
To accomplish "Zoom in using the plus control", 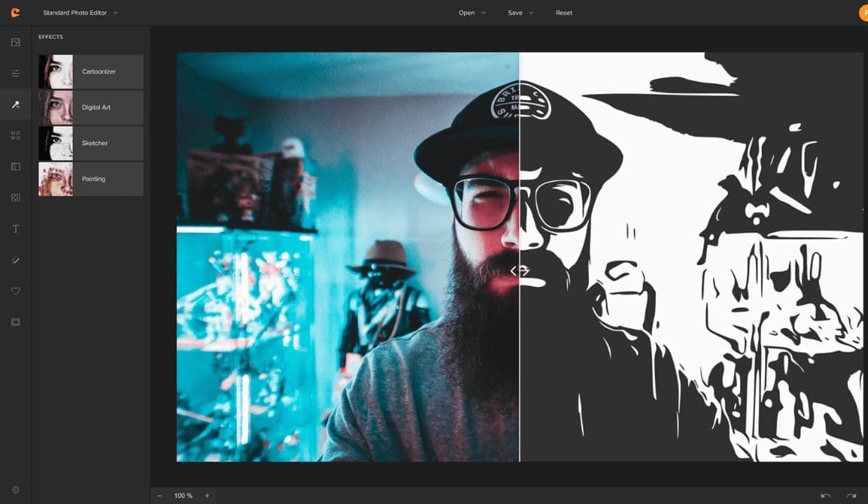I will pyautogui.click(x=206, y=495).
